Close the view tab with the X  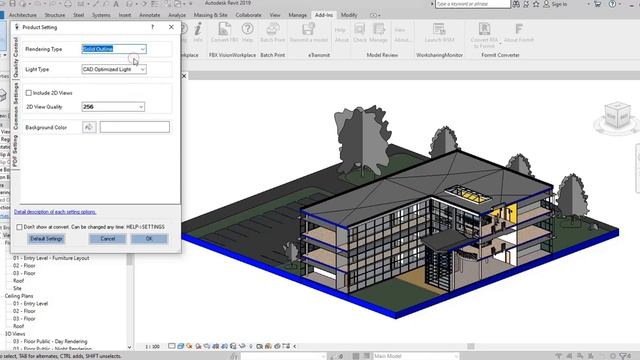click(x=184, y=76)
